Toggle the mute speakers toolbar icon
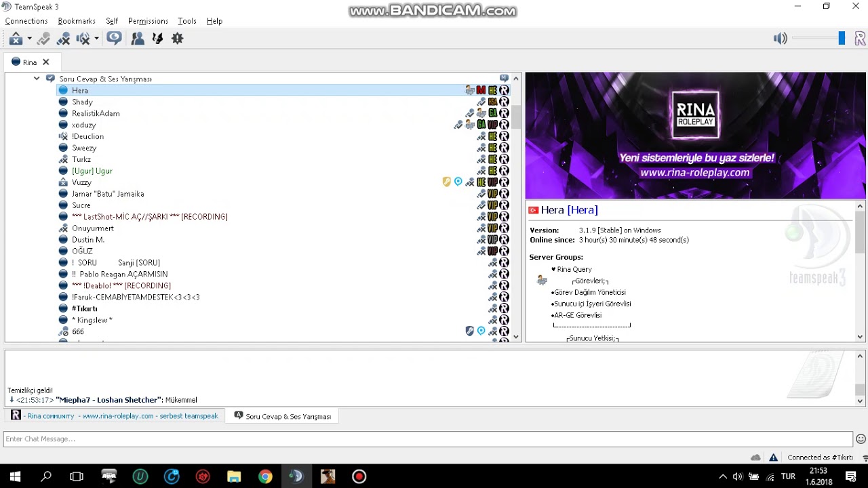This screenshot has height=488, width=868. 83,39
